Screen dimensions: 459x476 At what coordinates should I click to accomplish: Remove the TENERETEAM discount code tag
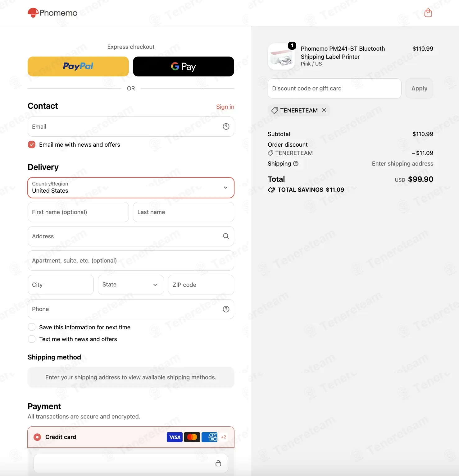[x=324, y=110]
